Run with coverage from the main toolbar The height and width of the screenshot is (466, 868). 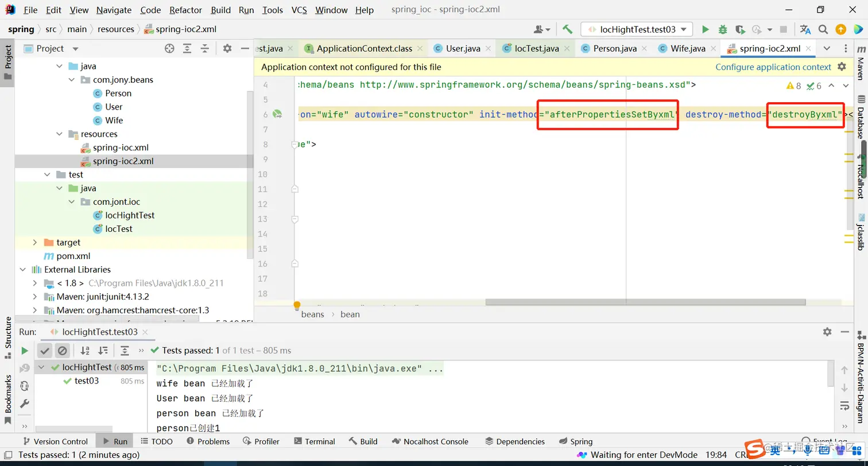pos(740,29)
